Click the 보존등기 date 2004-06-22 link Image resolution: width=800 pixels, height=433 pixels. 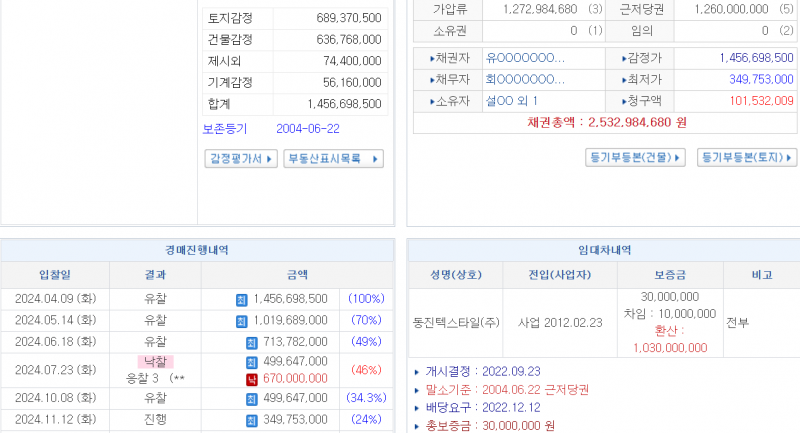click(x=308, y=129)
